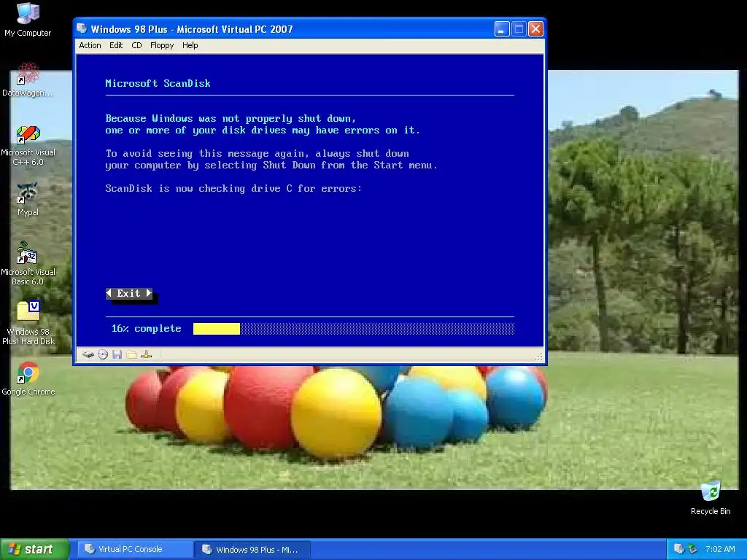Switch to Virtual PC Console taskbar button
The height and width of the screenshot is (560, 747).
134,549
